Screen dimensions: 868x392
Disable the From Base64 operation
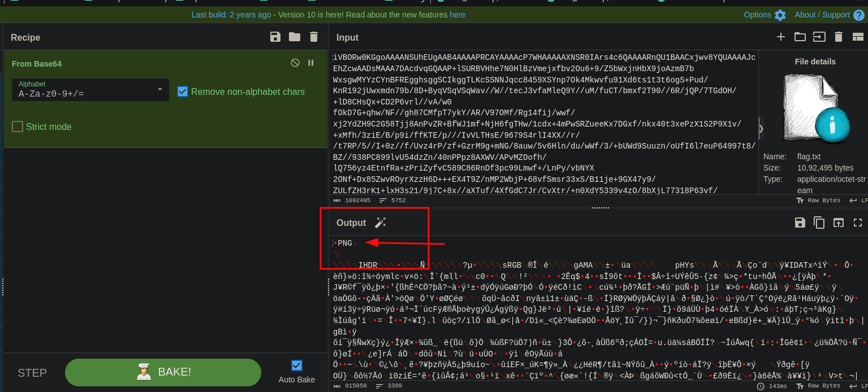[295, 63]
